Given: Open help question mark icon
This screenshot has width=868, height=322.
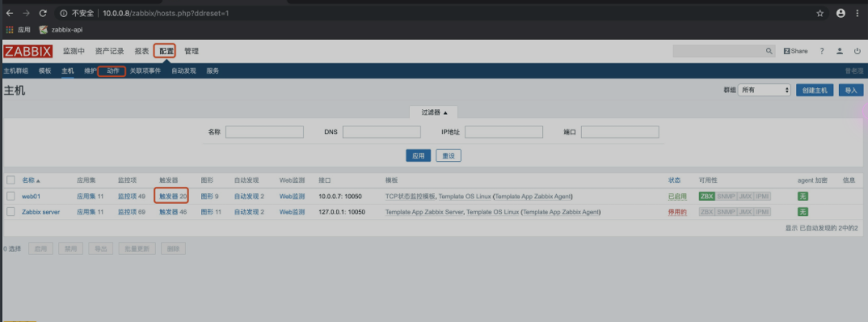Looking at the screenshot, I should (x=822, y=51).
